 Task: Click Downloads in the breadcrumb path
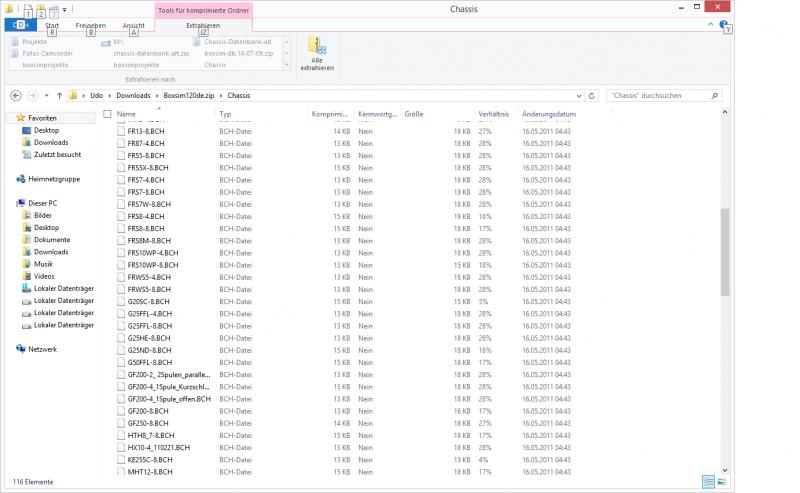pos(133,95)
